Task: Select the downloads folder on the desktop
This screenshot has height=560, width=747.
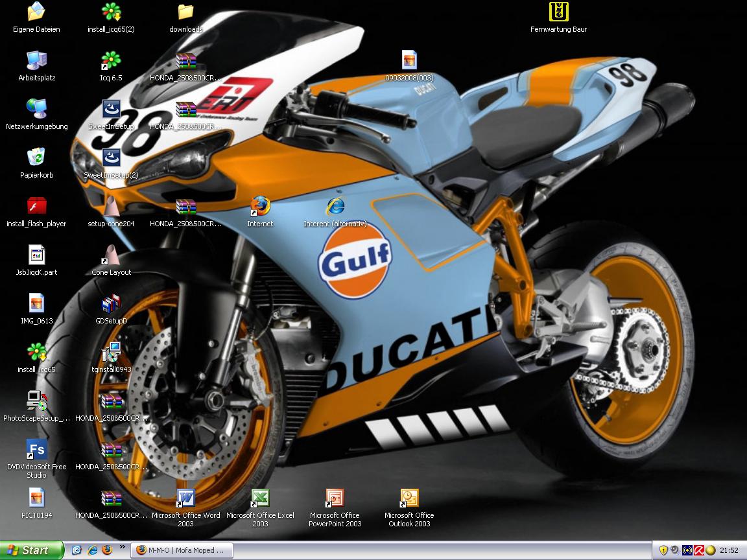Action: point(185,12)
